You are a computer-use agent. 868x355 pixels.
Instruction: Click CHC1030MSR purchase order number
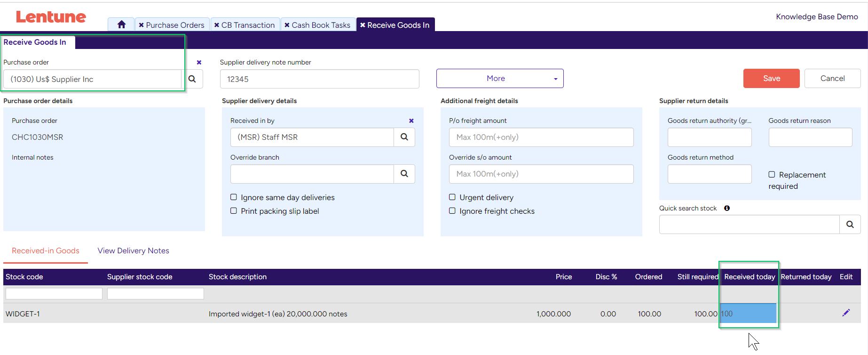click(37, 137)
